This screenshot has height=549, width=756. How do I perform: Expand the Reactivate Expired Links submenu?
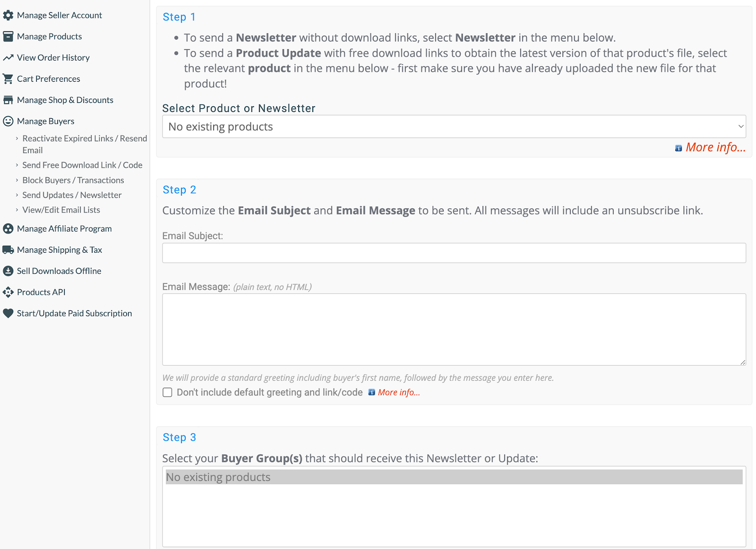pos(85,144)
